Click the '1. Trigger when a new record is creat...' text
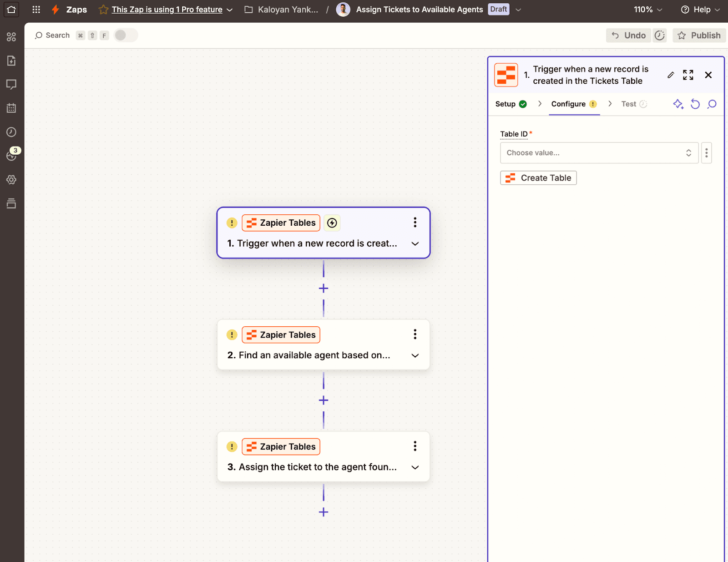Image resolution: width=728 pixels, height=562 pixels. coord(312,243)
